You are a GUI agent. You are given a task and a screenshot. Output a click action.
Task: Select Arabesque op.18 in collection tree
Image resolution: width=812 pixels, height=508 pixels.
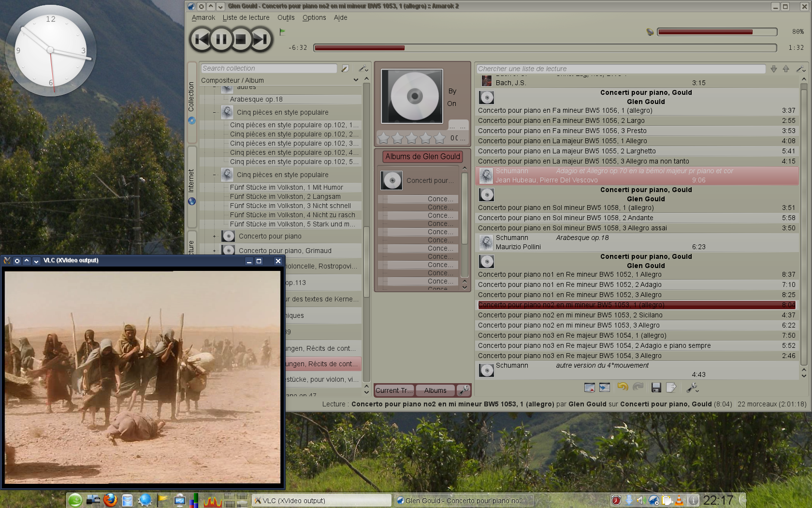pyautogui.click(x=256, y=99)
